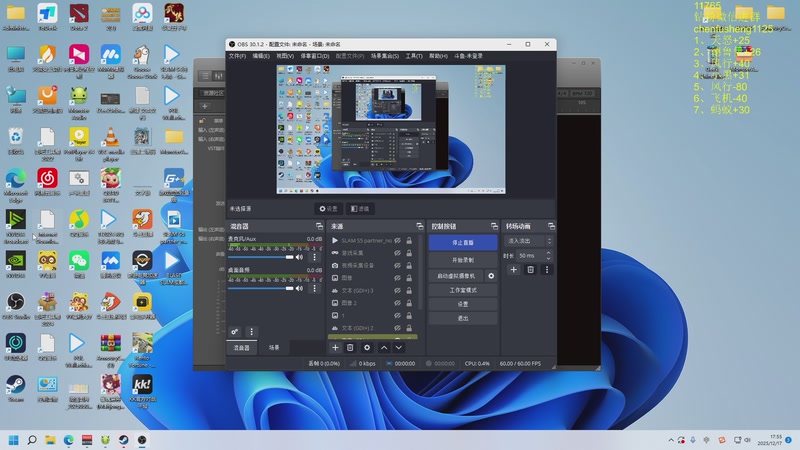The image size is (800, 450).
Task: Toggle visibility of SLAM 55 partner source
Action: (x=397, y=241)
